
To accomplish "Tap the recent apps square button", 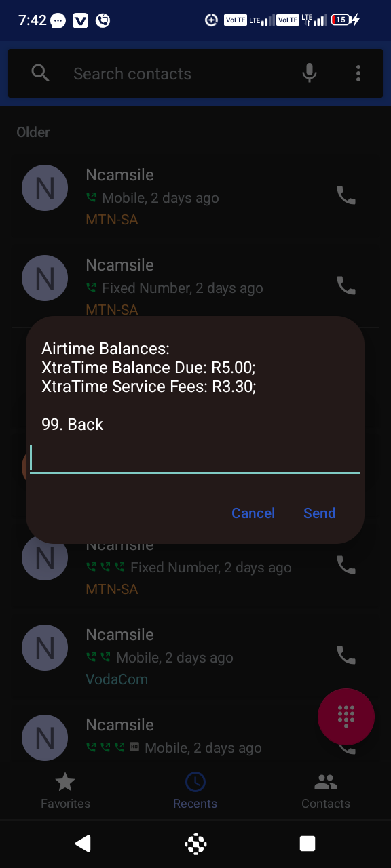I will (x=308, y=844).
